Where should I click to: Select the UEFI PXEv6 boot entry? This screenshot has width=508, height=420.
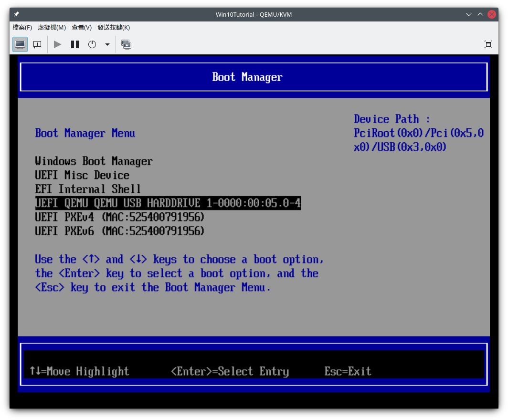point(119,231)
